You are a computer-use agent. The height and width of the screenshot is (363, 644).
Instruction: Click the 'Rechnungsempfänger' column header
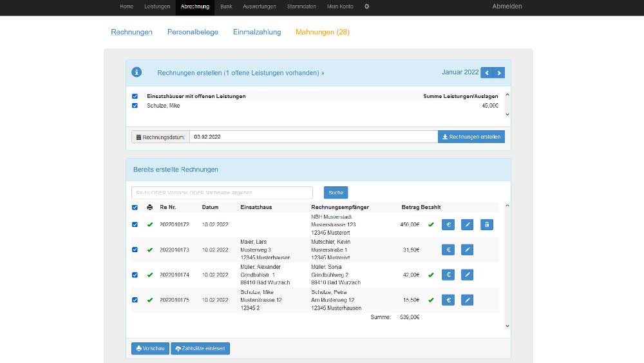pyautogui.click(x=340, y=207)
